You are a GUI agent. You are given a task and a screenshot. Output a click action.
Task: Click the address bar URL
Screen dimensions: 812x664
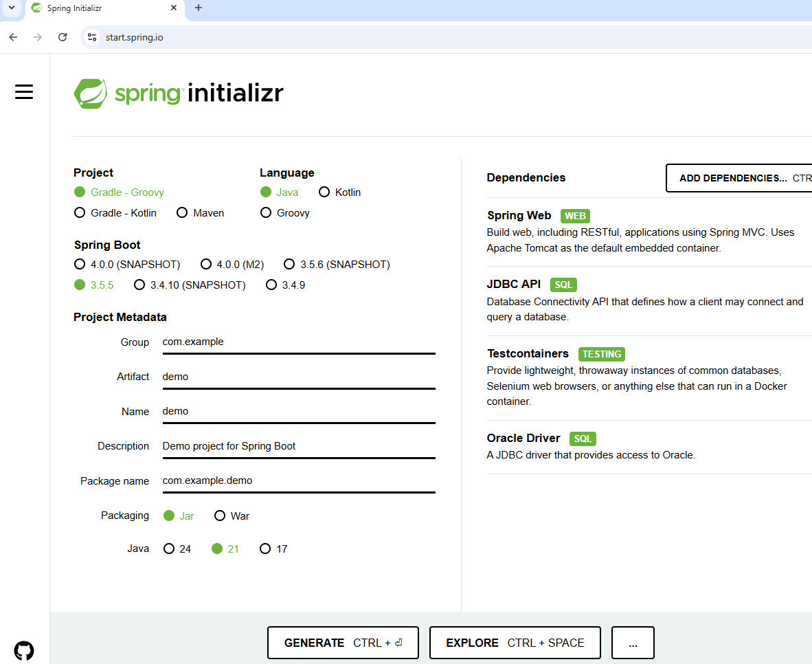point(134,37)
